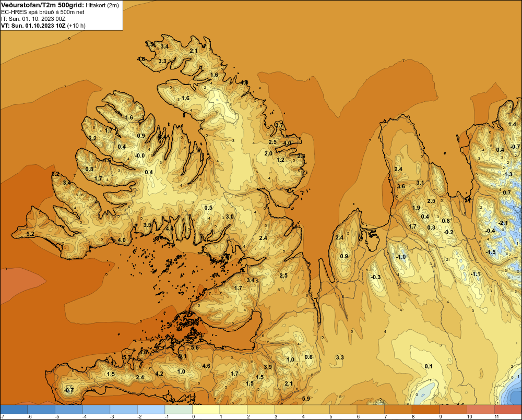This screenshot has height=420, width=522.
Task: Click the dark orange 8 to 9 legend swatch
Action: point(426,409)
